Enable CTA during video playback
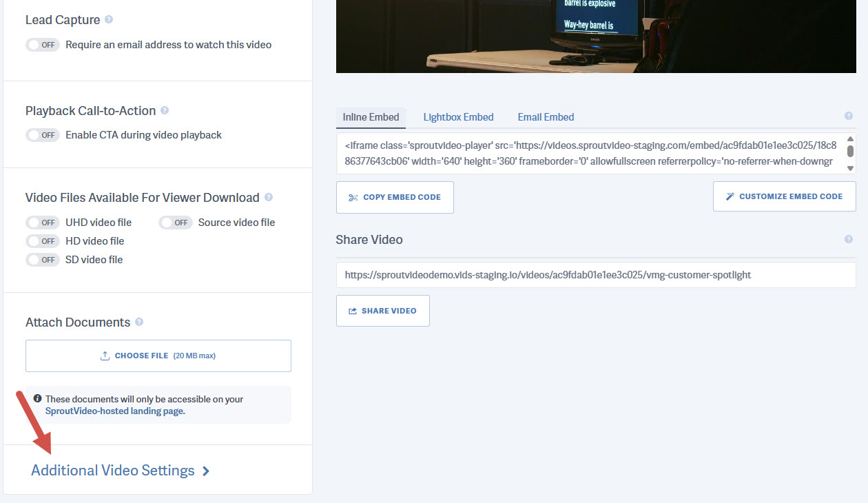Image resolution: width=868 pixels, height=503 pixels. 42,134
